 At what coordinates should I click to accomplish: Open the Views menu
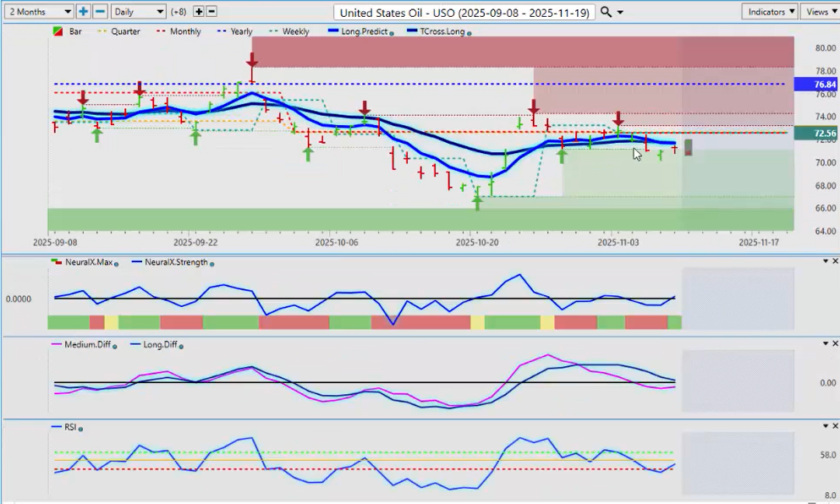pyautogui.click(x=819, y=12)
